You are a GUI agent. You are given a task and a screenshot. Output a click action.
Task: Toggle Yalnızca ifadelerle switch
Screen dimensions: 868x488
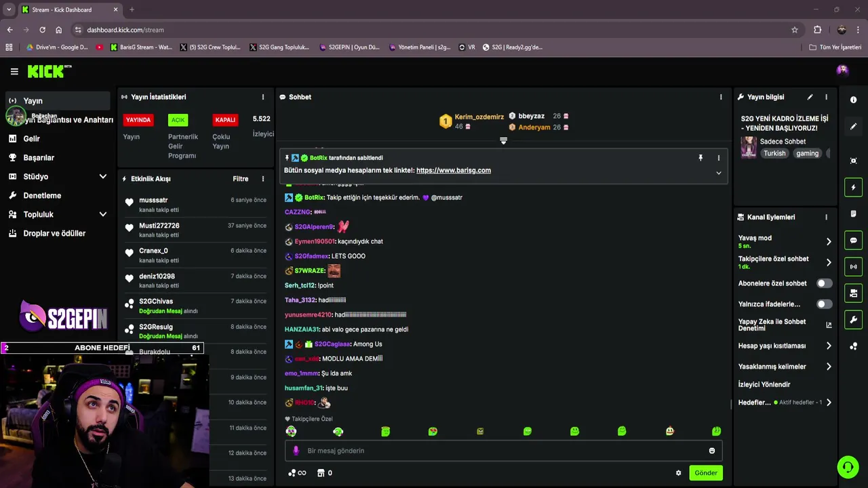point(824,304)
